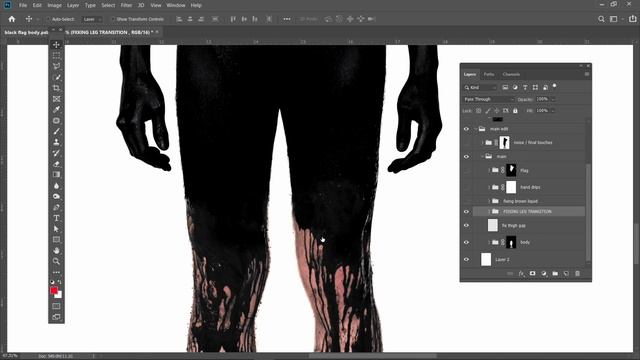Toggle layer filtering on/off switch
Image resolution: width=640 pixels, height=360 pixels.
pos(554,86)
